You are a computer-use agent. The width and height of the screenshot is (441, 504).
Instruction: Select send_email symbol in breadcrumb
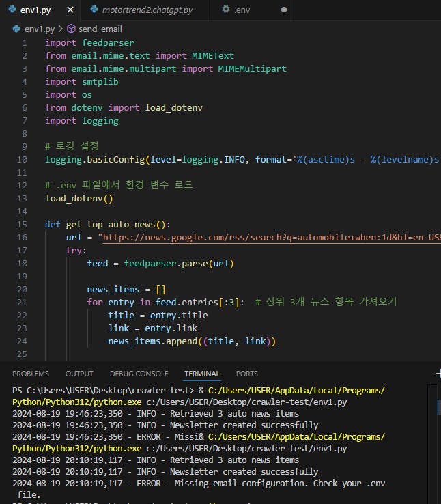100,29
